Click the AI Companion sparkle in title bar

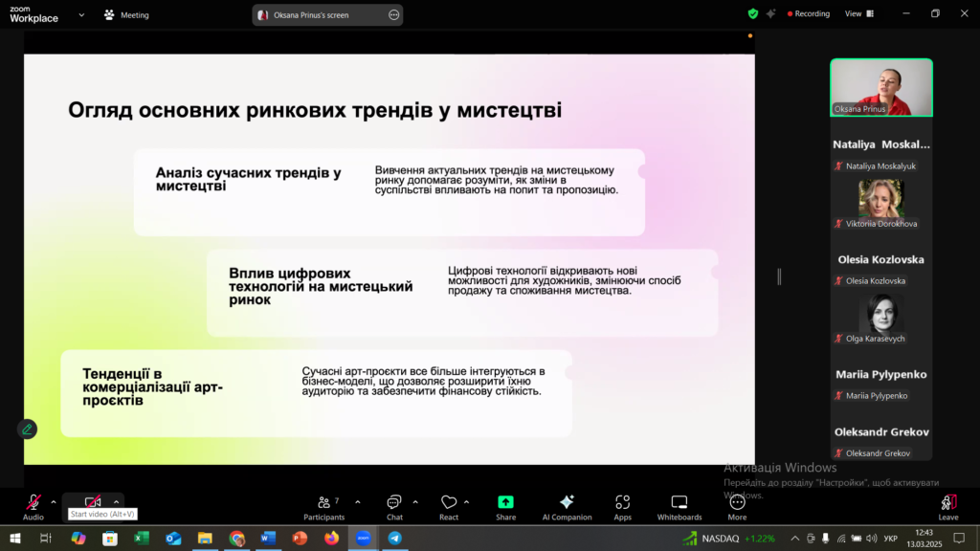[771, 13]
